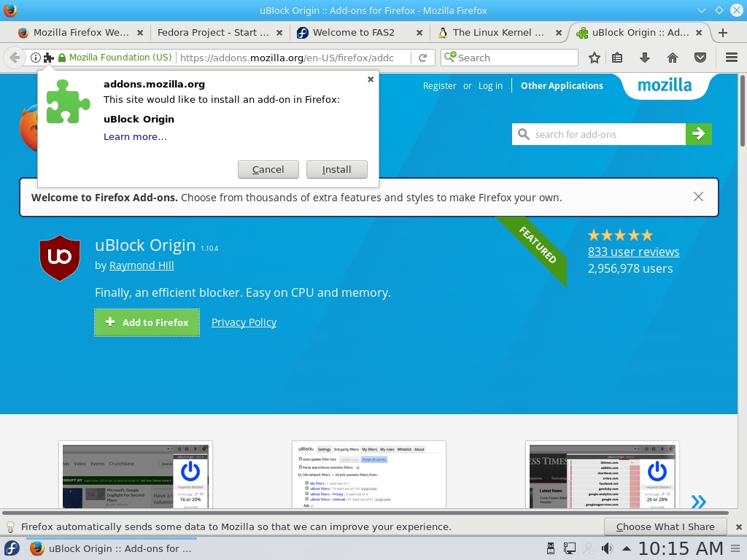Close the data sharing notification bar
This screenshot has width=747, height=560.
click(738, 527)
